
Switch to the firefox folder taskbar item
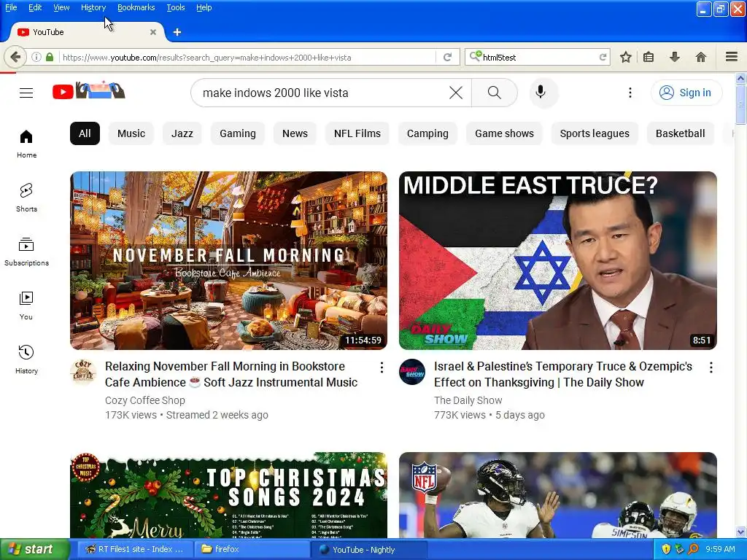point(252,550)
